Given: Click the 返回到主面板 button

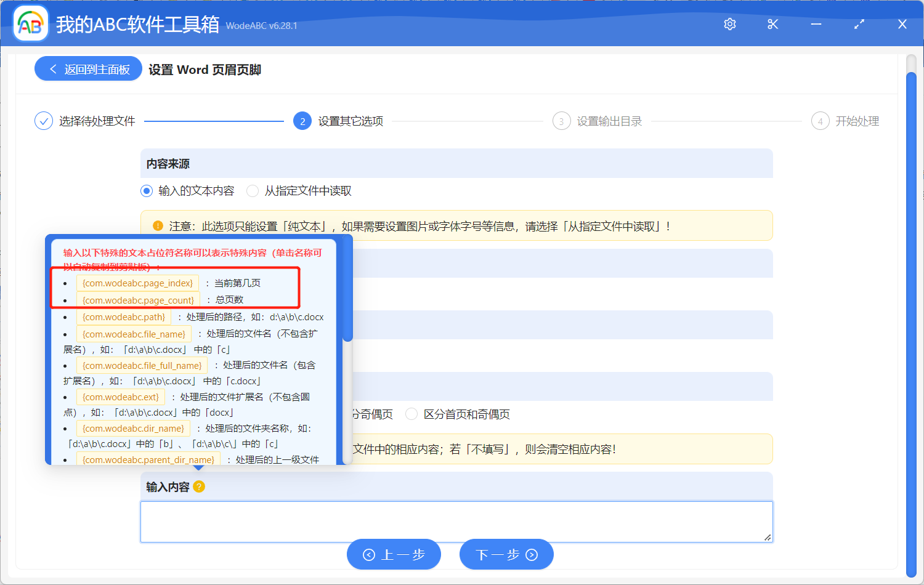Looking at the screenshot, I should click(87, 68).
